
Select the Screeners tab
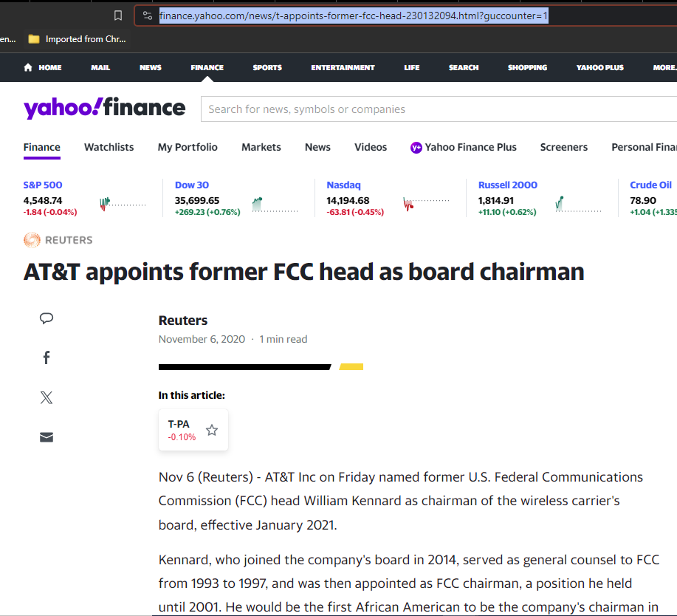pos(564,147)
